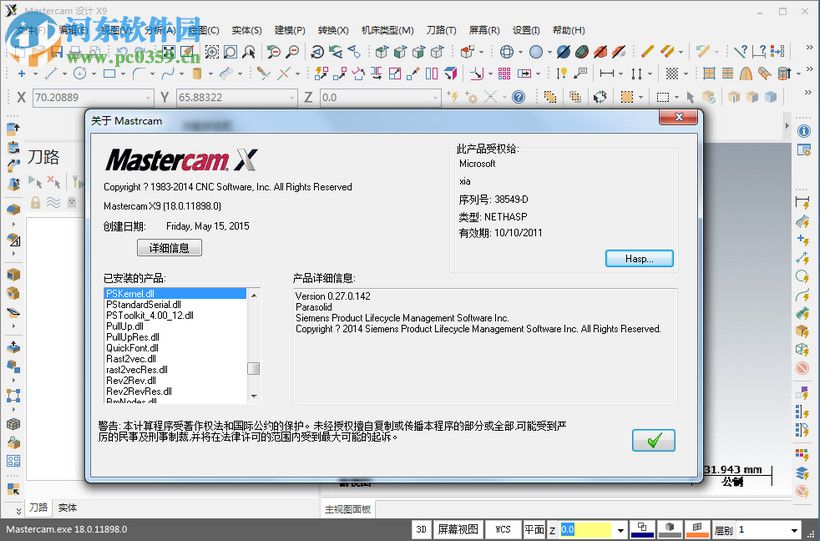Open Y coordinate dropdown
820x541 pixels.
pos(292,97)
